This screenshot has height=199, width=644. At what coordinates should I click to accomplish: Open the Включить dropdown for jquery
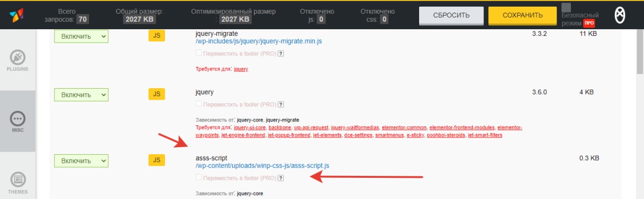[81, 95]
